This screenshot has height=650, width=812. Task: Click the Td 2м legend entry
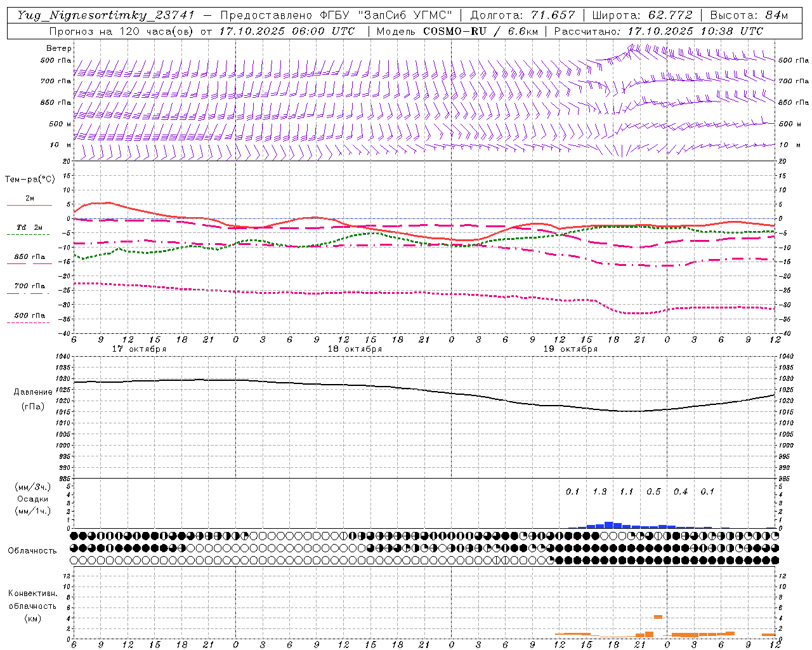(30, 227)
